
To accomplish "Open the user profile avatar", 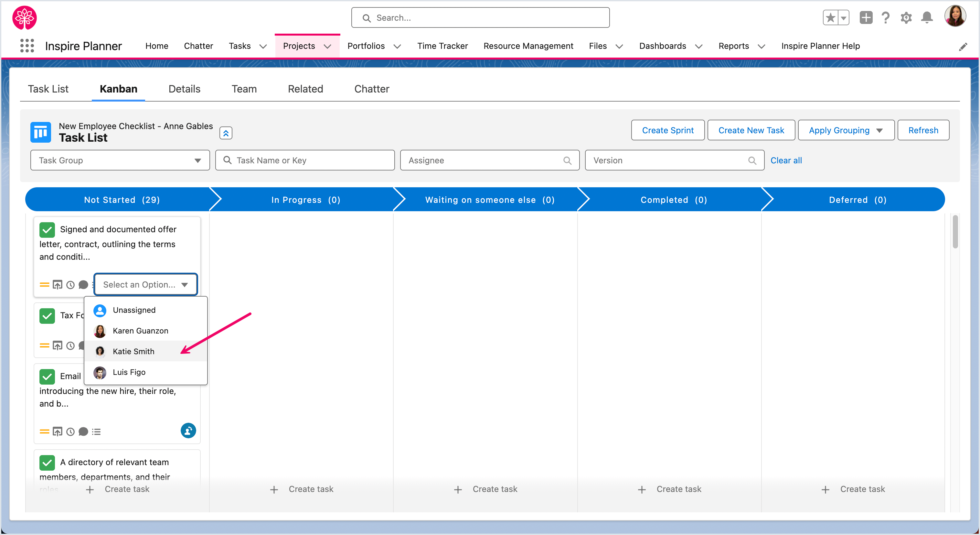I will click(955, 16).
